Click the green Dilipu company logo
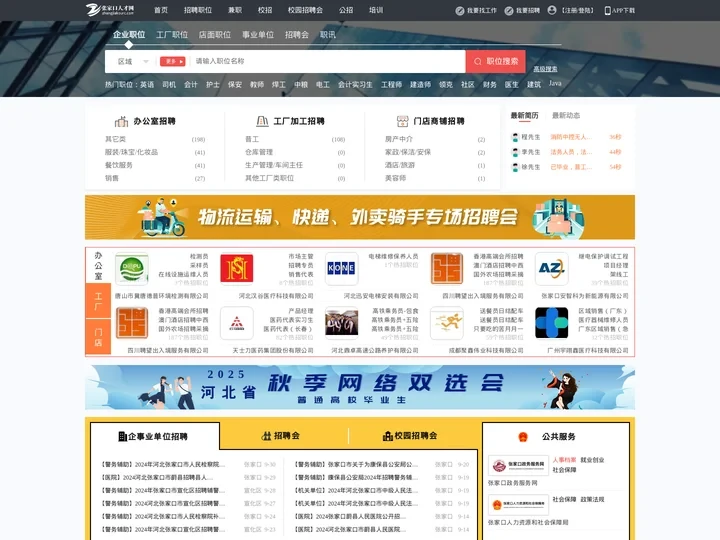The height and width of the screenshot is (540, 720). point(132,268)
